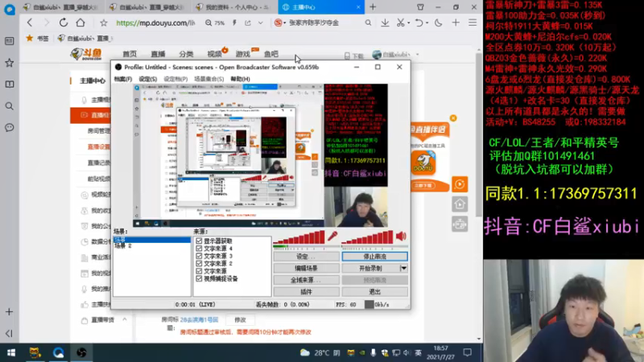644x362 pixels.
Task: Click the browser URL address field
Action: 155,23
